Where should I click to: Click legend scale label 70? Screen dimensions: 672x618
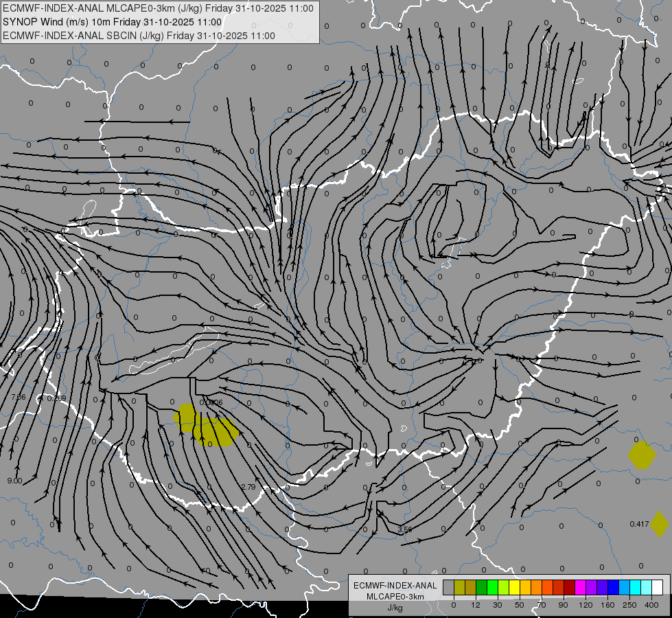pyautogui.click(x=542, y=605)
